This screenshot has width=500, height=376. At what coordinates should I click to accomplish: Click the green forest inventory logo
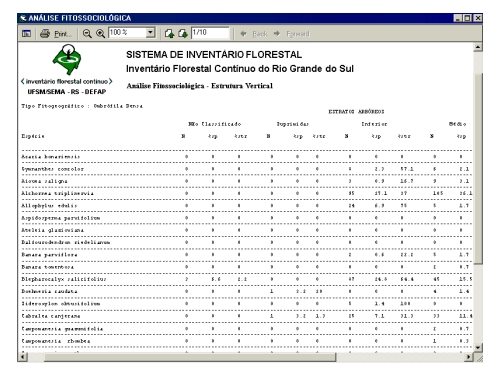(x=67, y=59)
